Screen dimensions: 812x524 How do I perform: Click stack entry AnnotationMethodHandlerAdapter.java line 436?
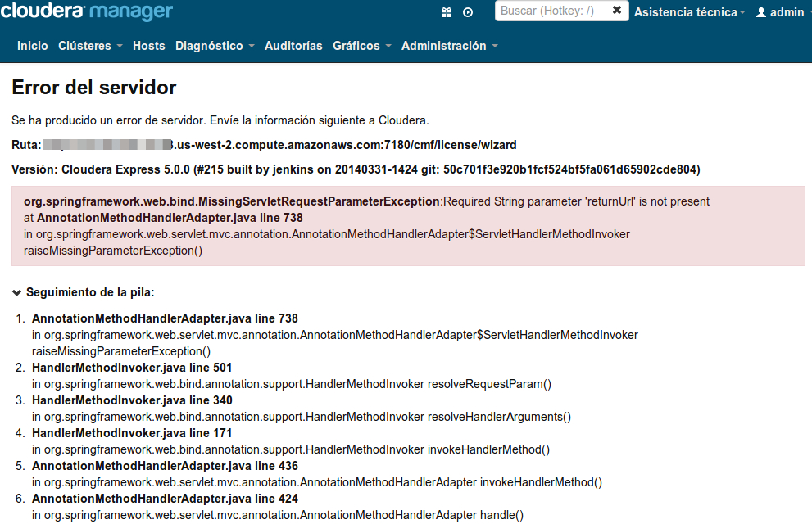(x=165, y=466)
